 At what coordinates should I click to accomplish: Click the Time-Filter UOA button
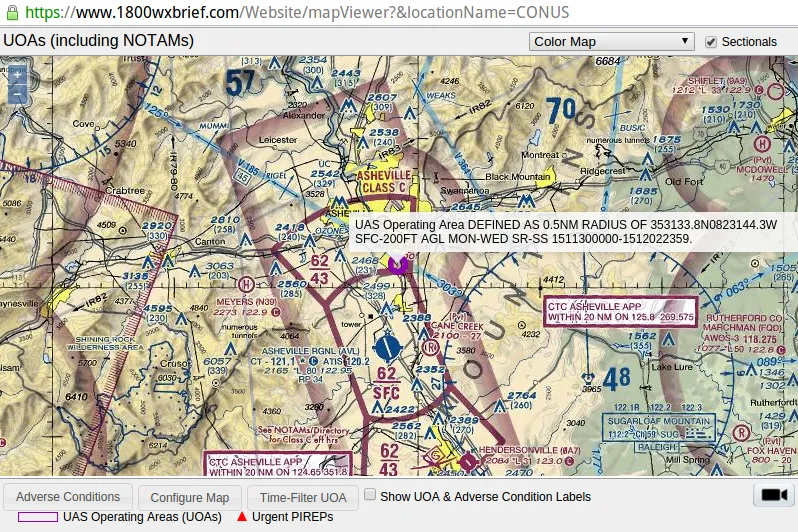click(x=303, y=497)
